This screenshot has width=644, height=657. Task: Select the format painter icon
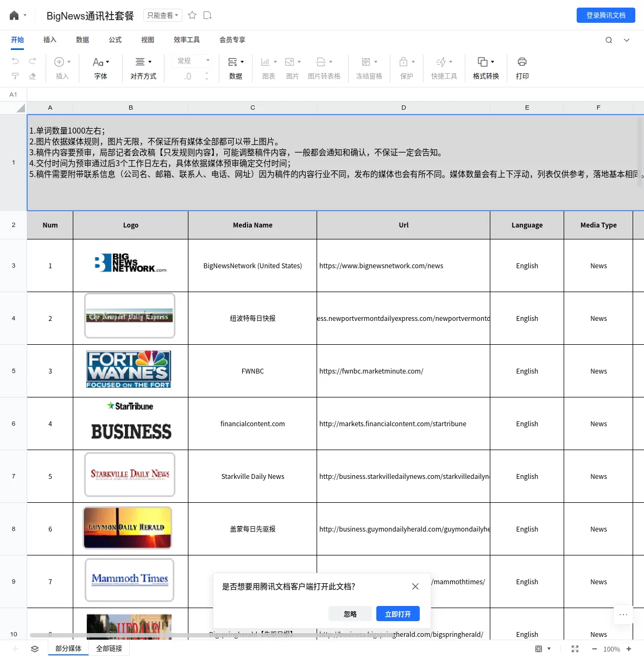[x=15, y=76]
